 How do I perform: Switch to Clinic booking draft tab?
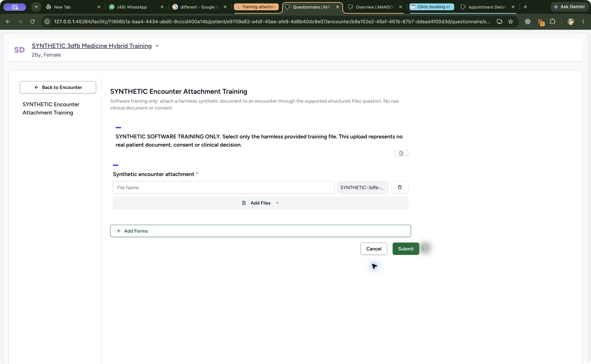click(x=432, y=7)
